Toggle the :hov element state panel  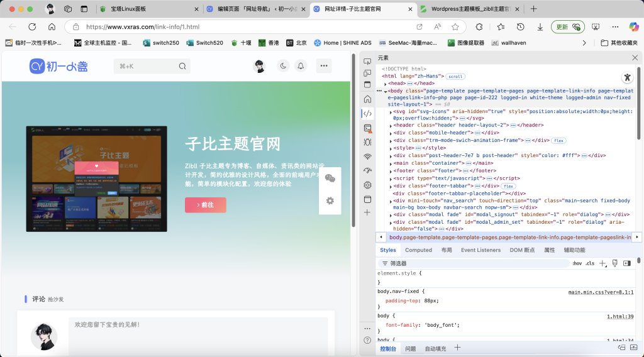tap(577, 263)
